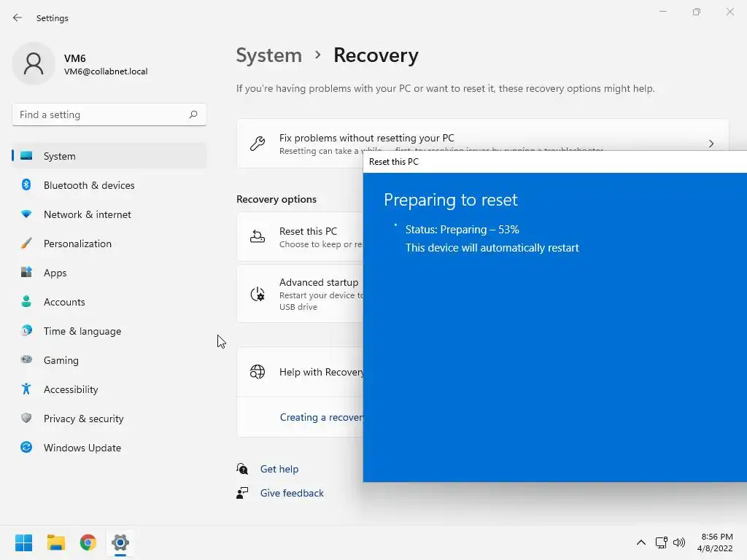Screen dimensions: 747x560
Task: Open Accounts settings
Action: pyautogui.click(x=109, y=302)
